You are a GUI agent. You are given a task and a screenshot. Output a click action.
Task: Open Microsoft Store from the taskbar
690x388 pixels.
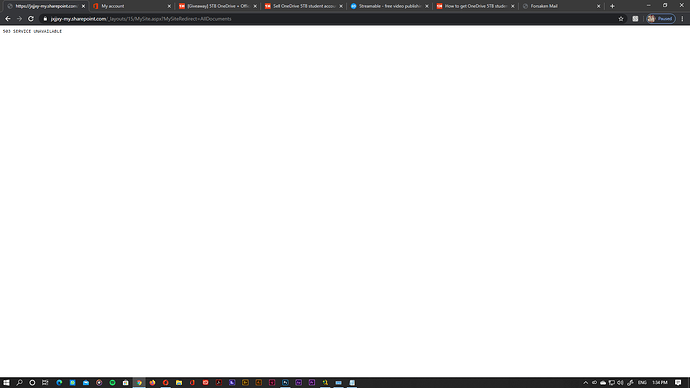125,383
